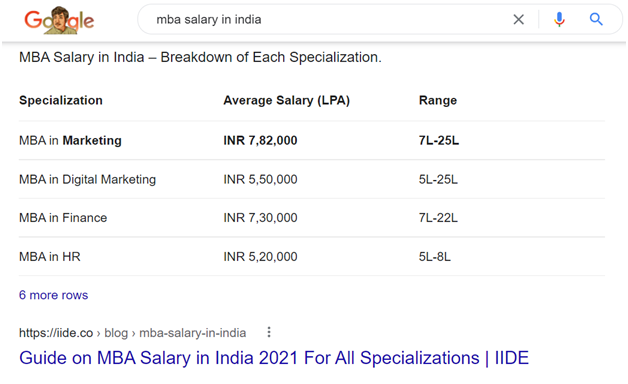Click the 7L-22L range value
This screenshot has height=384, width=628.
(x=438, y=218)
